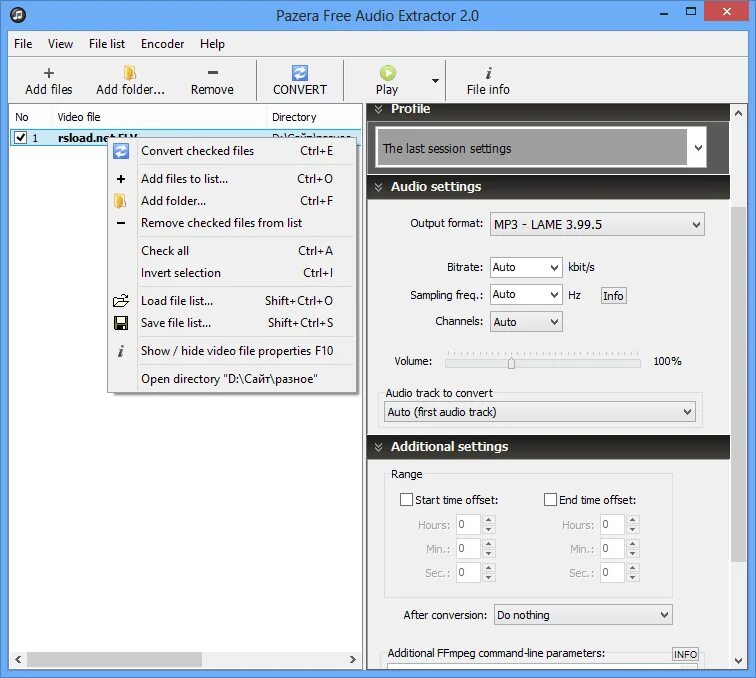756x678 pixels.
Task: Click INFO button for FFmpeg parameters
Action: click(x=685, y=654)
